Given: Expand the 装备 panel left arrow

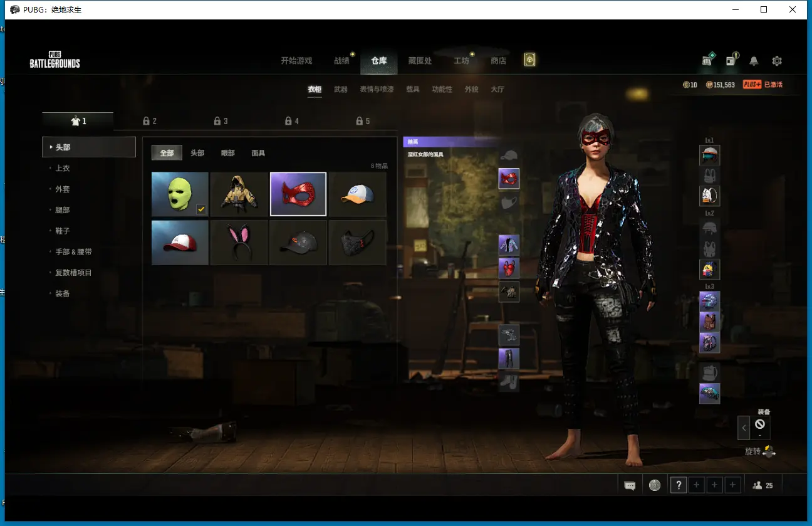Looking at the screenshot, I should click(744, 428).
